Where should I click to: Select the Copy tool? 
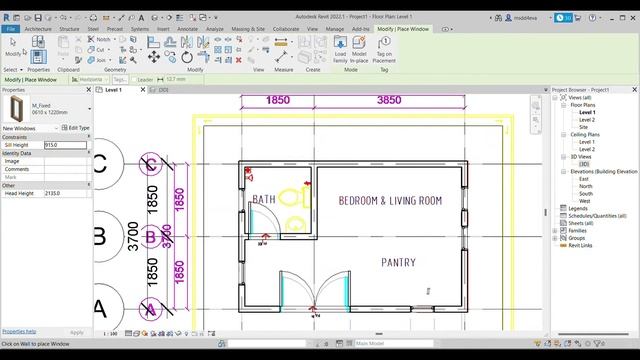coord(170,57)
